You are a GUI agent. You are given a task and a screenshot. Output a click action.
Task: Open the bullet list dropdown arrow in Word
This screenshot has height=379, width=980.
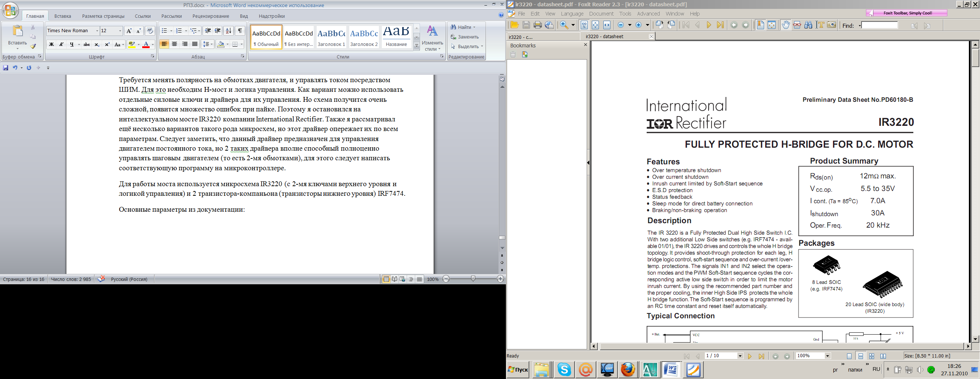pyautogui.click(x=171, y=31)
